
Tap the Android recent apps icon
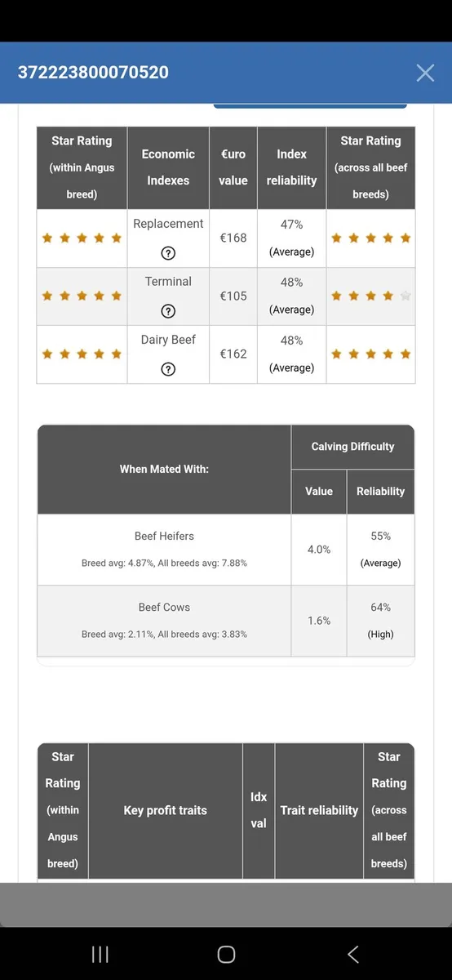[x=100, y=954]
